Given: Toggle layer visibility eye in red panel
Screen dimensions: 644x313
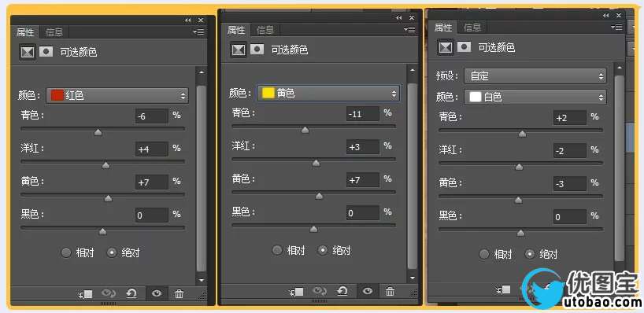Looking at the screenshot, I should click(x=157, y=293).
